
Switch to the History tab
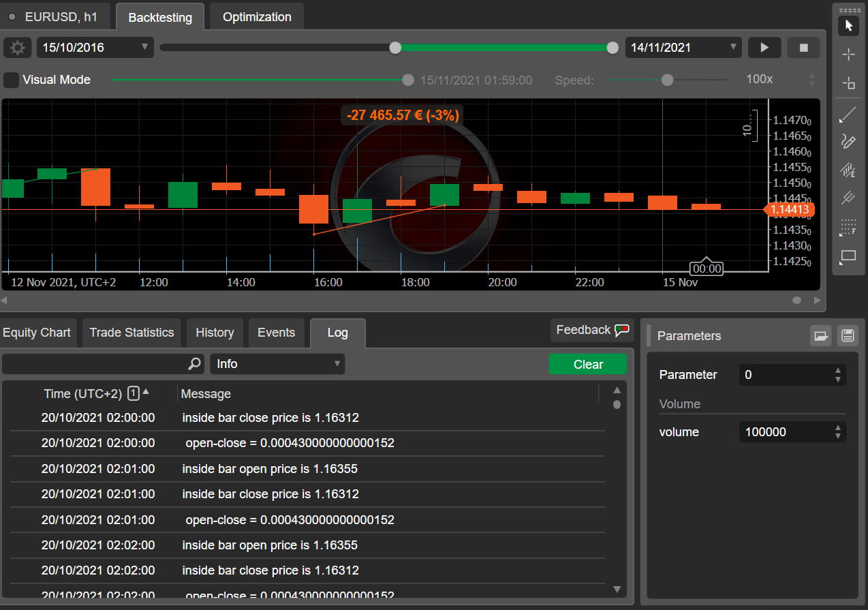coord(215,333)
